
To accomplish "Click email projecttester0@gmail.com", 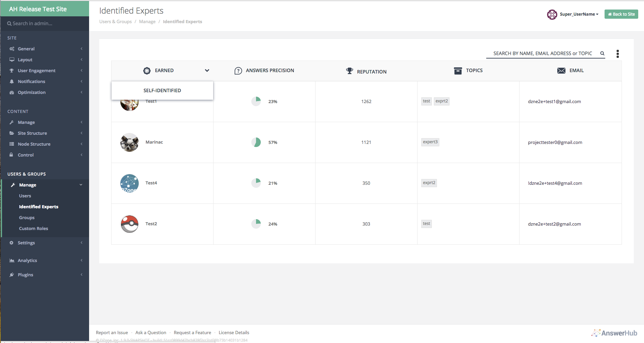I will point(555,142).
